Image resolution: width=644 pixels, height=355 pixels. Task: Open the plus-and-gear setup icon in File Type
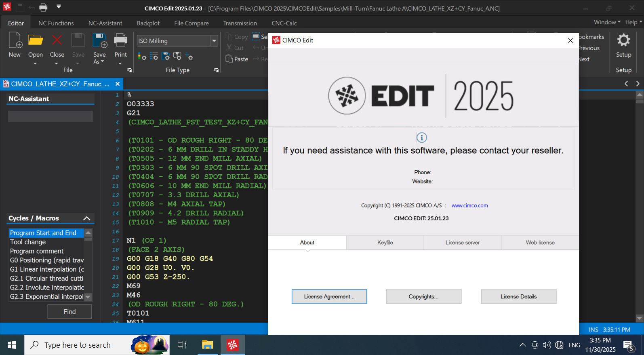tap(189, 57)
